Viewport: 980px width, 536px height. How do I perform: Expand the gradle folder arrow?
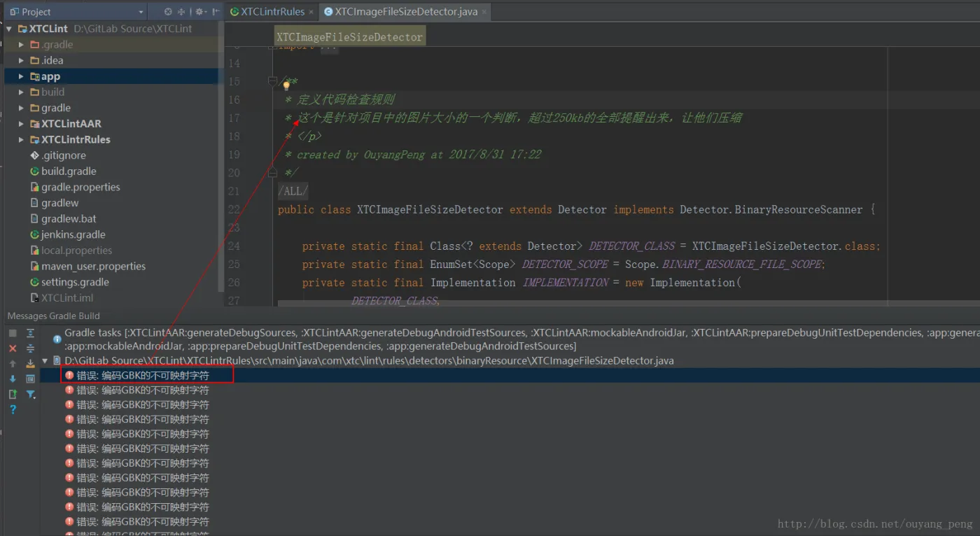pyautogui.click(x=22, y=108)
